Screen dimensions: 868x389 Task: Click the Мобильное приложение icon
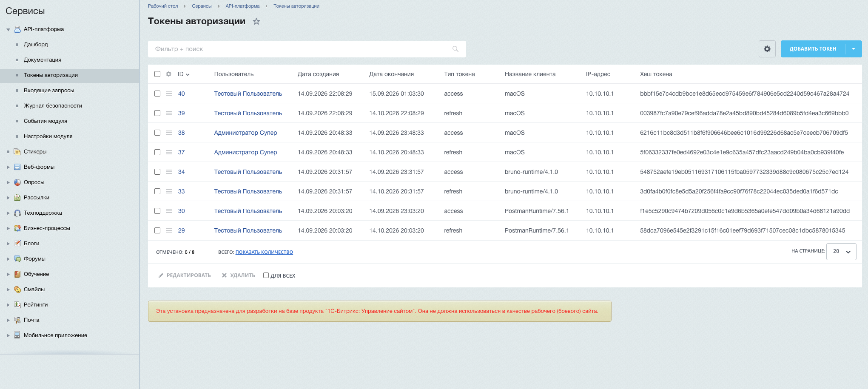[17, 335]
